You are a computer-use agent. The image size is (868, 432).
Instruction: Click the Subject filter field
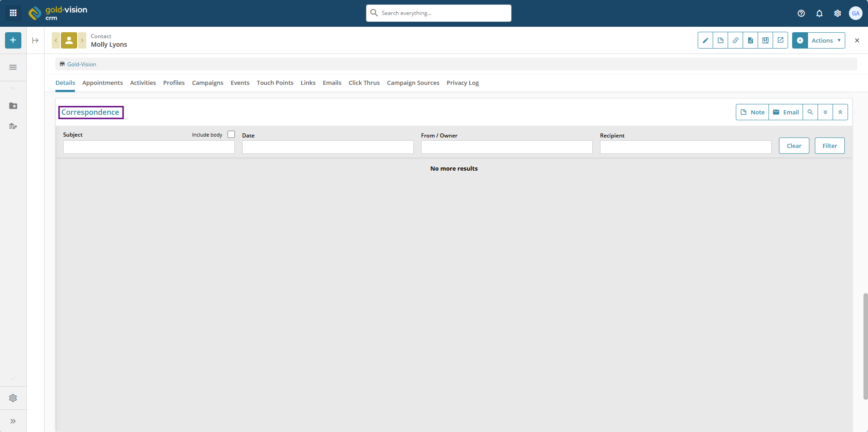pyautogui.click(x=149, y=147)
